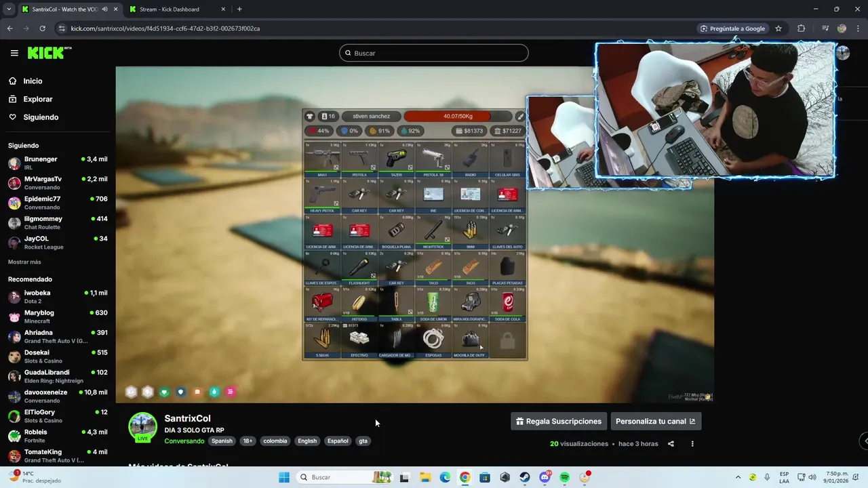The image size is (868, 488).
Task: Open JayCOL's Rocket League channel
Action: (58, 243)
